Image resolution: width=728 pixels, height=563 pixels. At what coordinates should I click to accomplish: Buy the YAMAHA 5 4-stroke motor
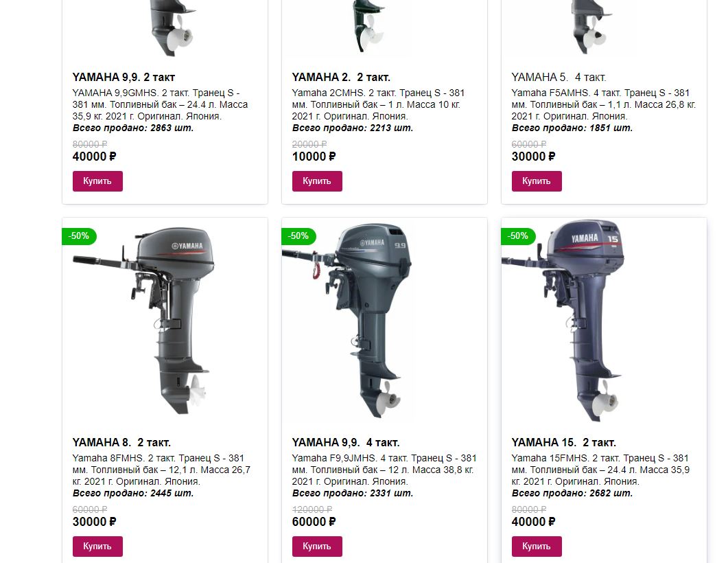click(x=537, y=181)
